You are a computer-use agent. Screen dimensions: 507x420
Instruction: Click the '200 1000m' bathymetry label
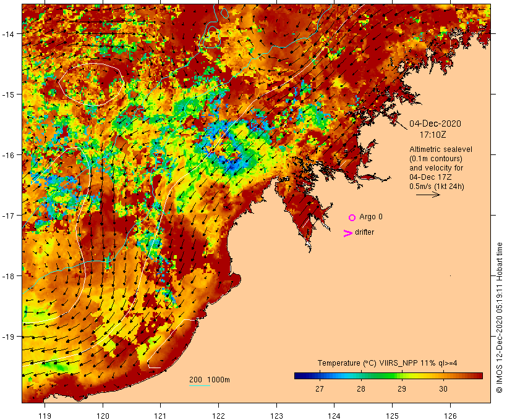click(x=210, y=380)
